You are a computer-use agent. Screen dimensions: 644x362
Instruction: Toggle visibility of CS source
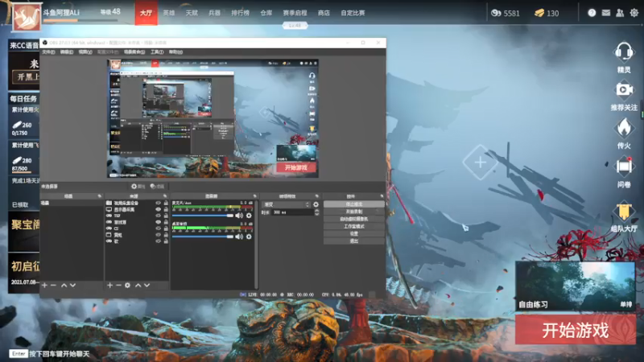(x=158, y=228)
